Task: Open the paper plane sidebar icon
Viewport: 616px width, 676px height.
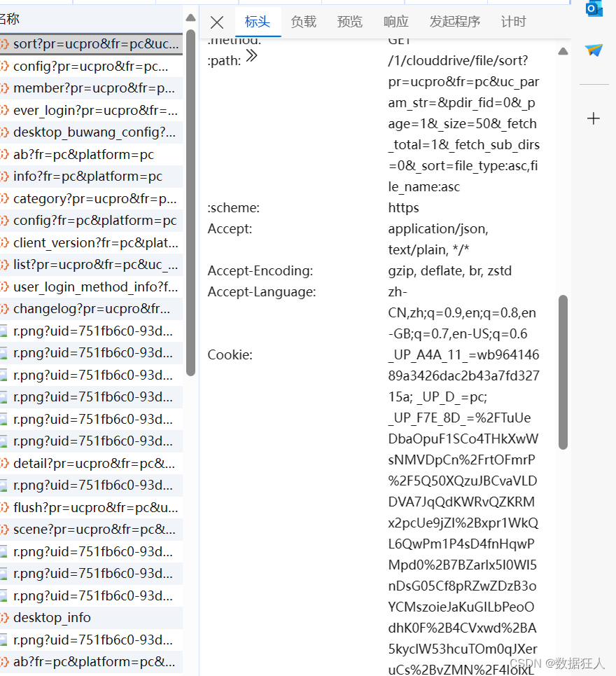Action: pyautogui.click(x=594, y=50)
